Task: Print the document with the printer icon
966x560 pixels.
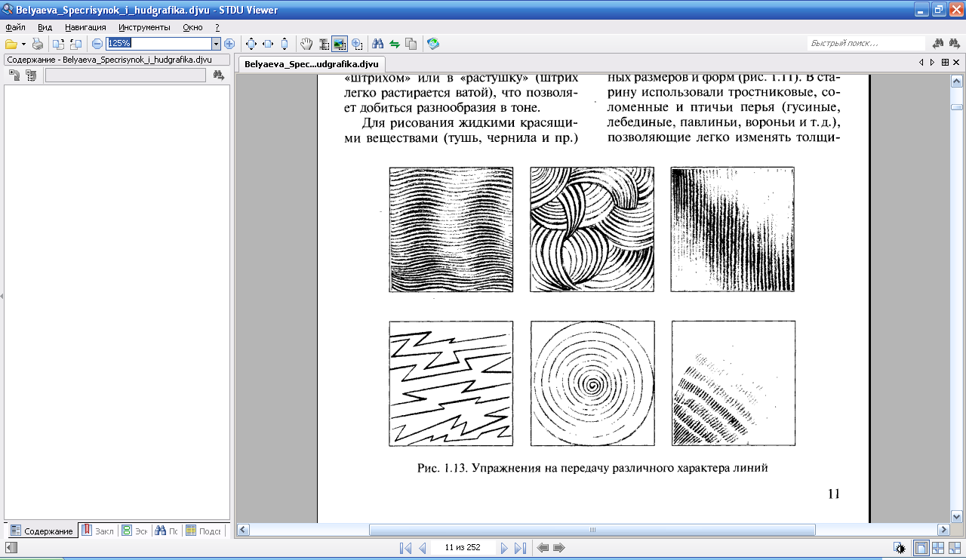Action: pyautogui.click(x=38, y=44)
